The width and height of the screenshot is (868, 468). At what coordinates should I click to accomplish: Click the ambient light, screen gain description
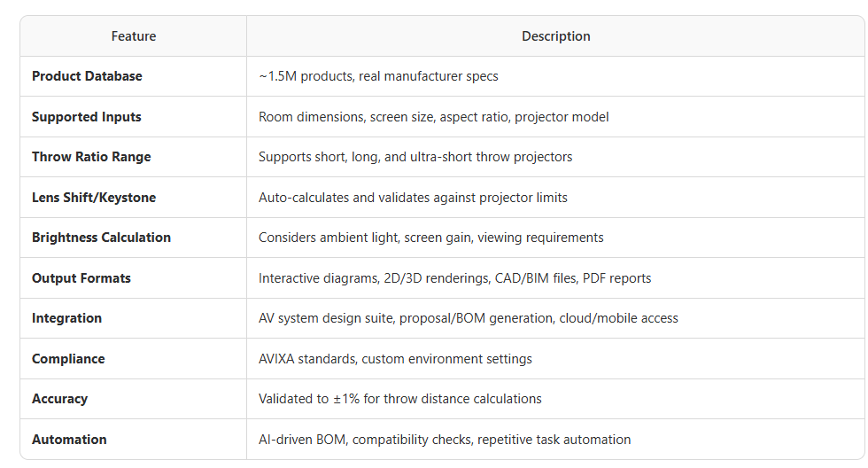coord(430,238)
